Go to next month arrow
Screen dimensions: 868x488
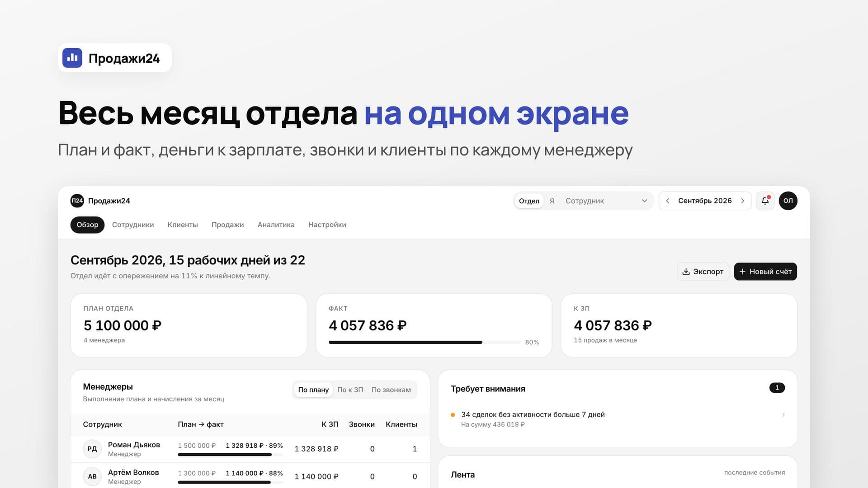(x=742, y=201)
